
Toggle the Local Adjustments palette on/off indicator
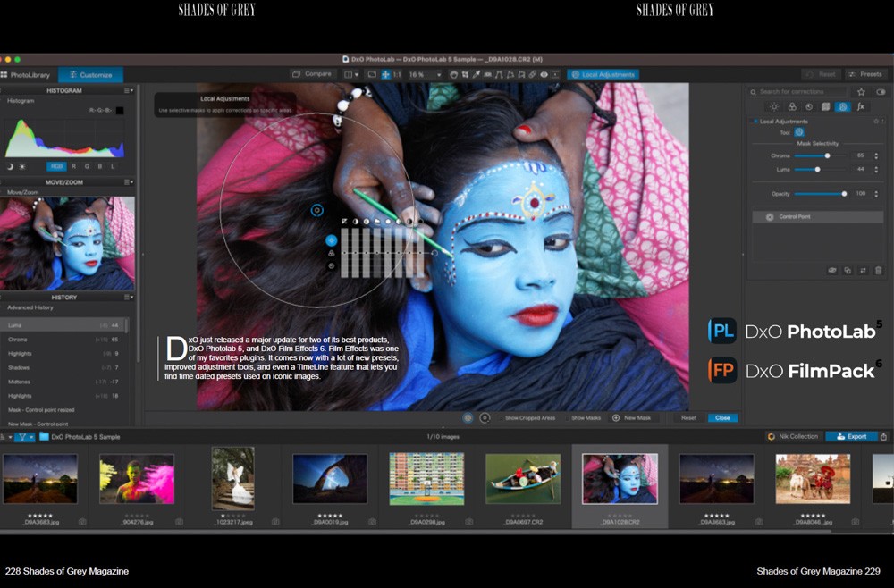755,122
